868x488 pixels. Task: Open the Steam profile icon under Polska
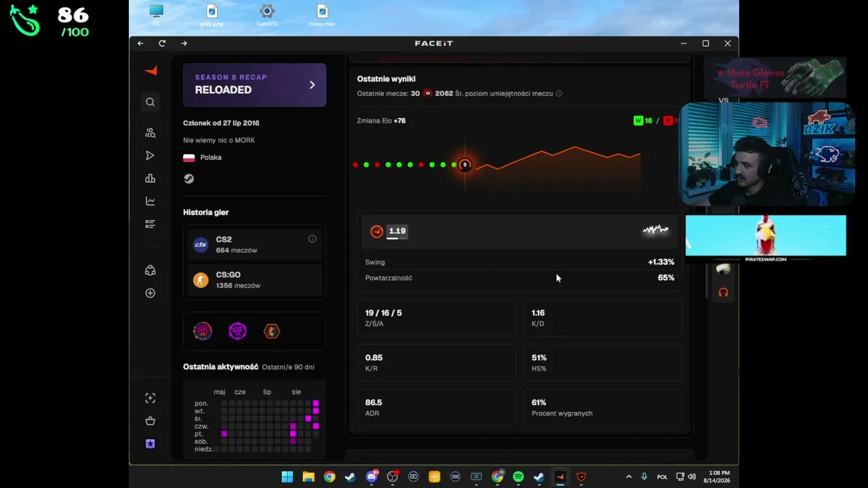pos(189,179)
